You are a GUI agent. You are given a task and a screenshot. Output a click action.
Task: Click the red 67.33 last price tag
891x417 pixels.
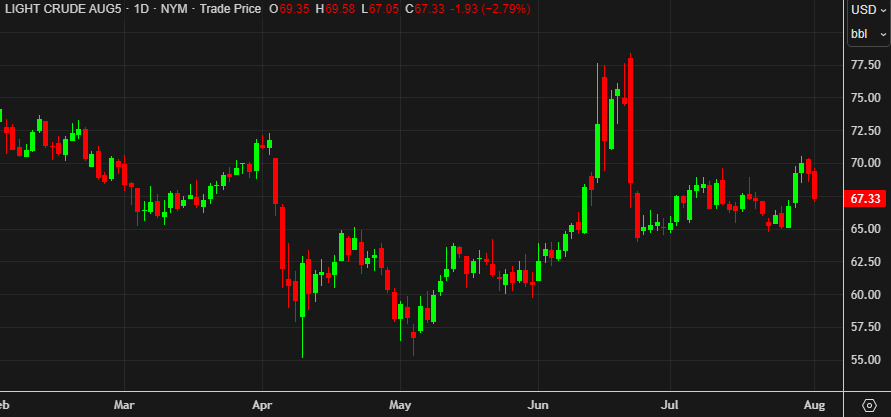coord(866,199)
